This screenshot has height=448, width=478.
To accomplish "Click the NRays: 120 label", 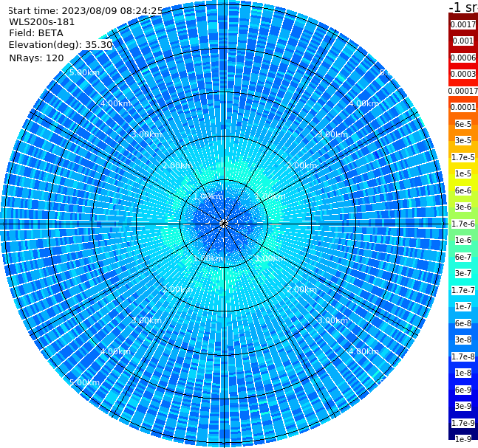I will click(36, 58).
